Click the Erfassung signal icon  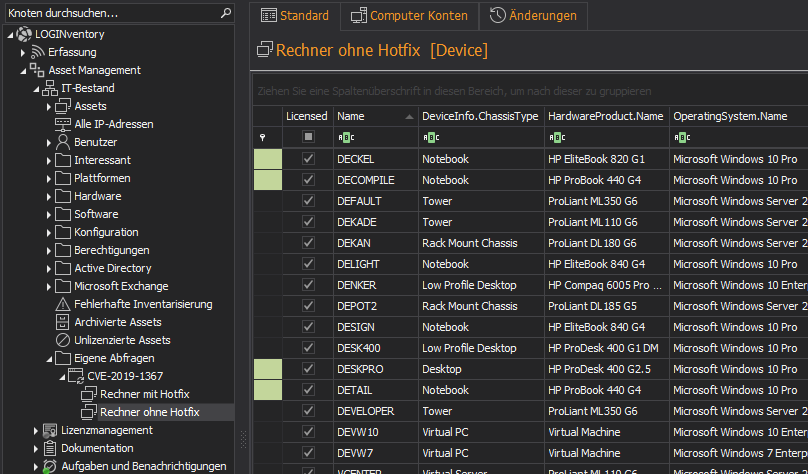[x=38, y=52]
